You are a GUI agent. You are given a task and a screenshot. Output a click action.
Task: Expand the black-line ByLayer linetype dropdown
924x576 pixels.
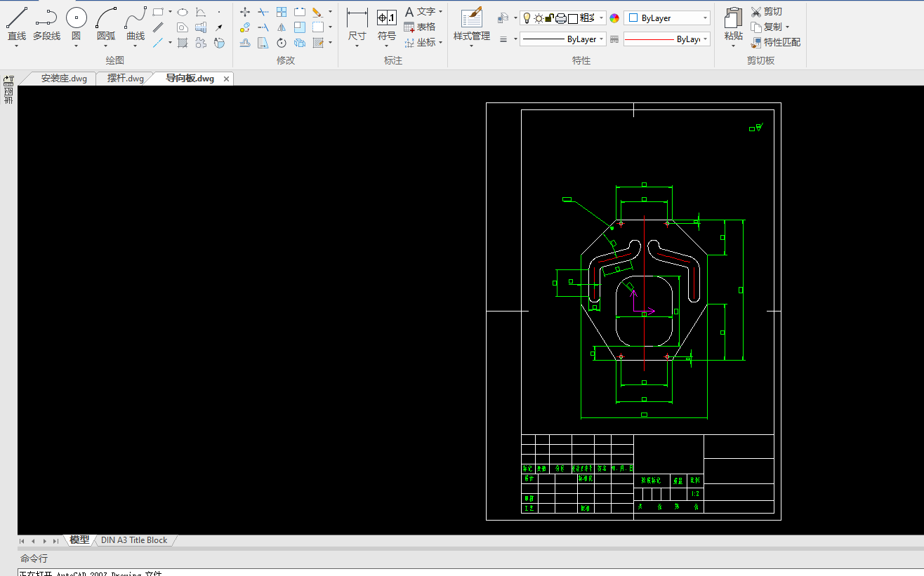pos(562,39)
